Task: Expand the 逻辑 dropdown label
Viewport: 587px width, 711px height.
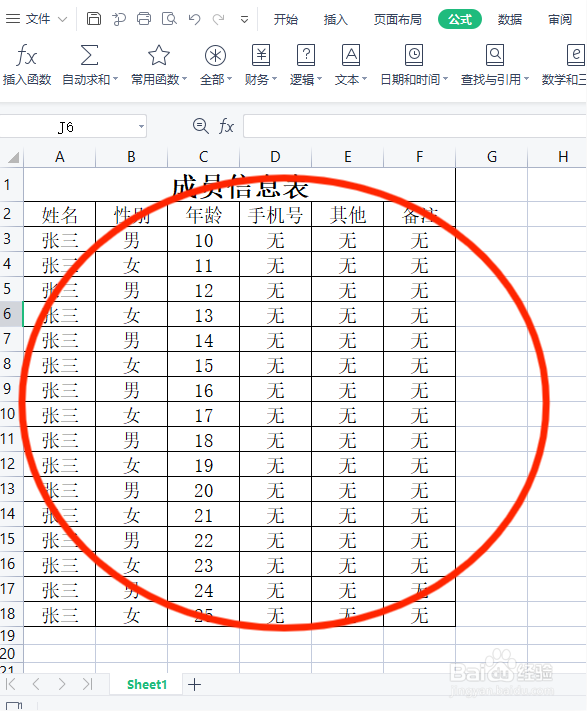Action: tap(306, 80)
